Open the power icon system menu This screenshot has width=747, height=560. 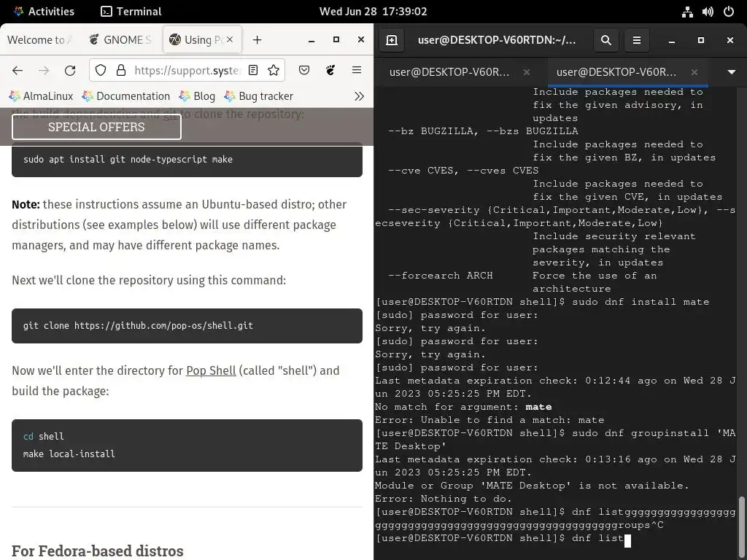pyautogui.click(x=729, y=12)
